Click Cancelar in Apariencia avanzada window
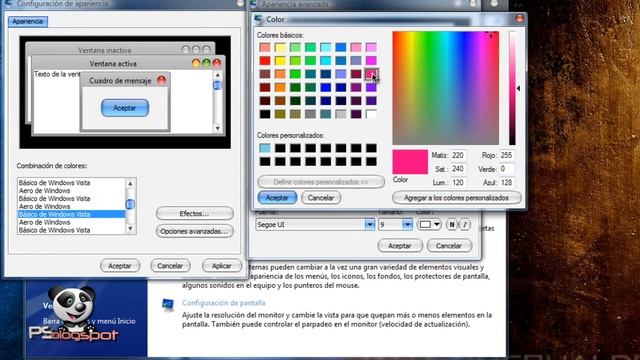This screenshot has width=640, height=360. pos(449,246)
